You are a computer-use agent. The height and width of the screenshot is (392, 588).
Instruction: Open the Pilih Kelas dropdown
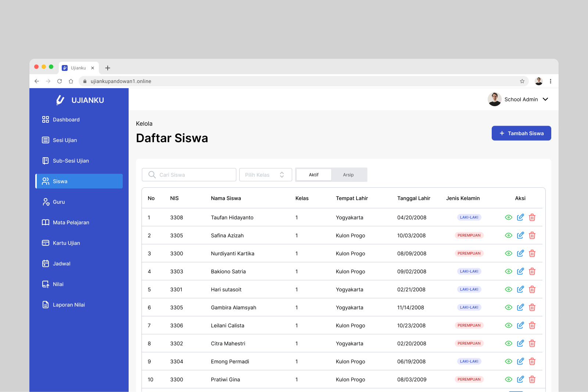point(265,175)
